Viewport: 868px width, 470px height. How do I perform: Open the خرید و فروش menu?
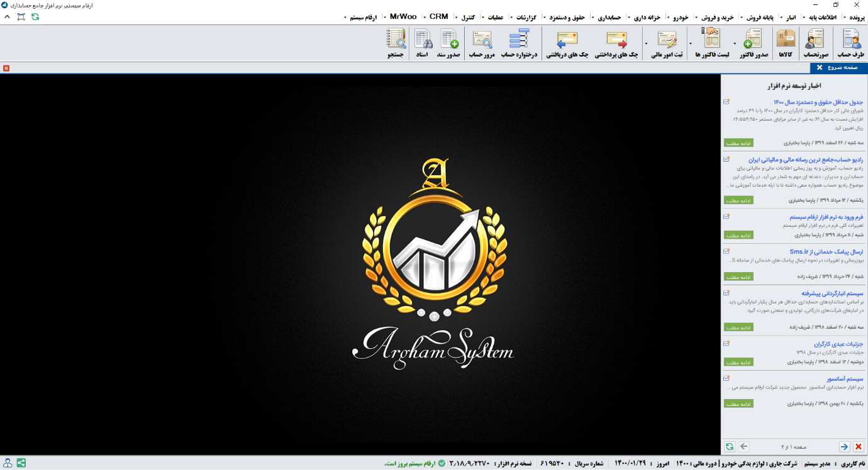[715, 17]
